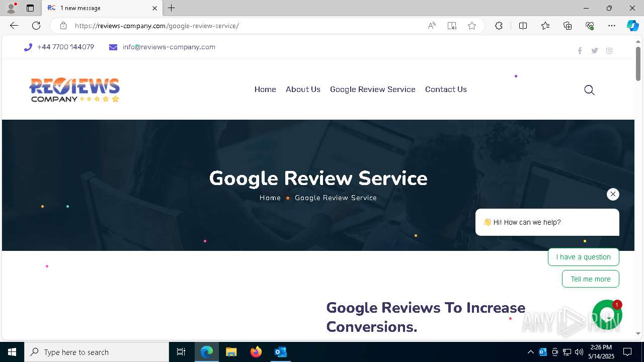
Task: Choose 'I have a question' chat option
Action: tap(584, 257)
